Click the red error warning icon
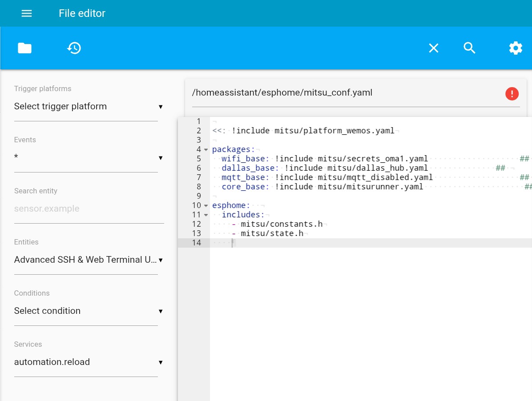The width and height of the screenshot is (532, 401). pos(512,93)
